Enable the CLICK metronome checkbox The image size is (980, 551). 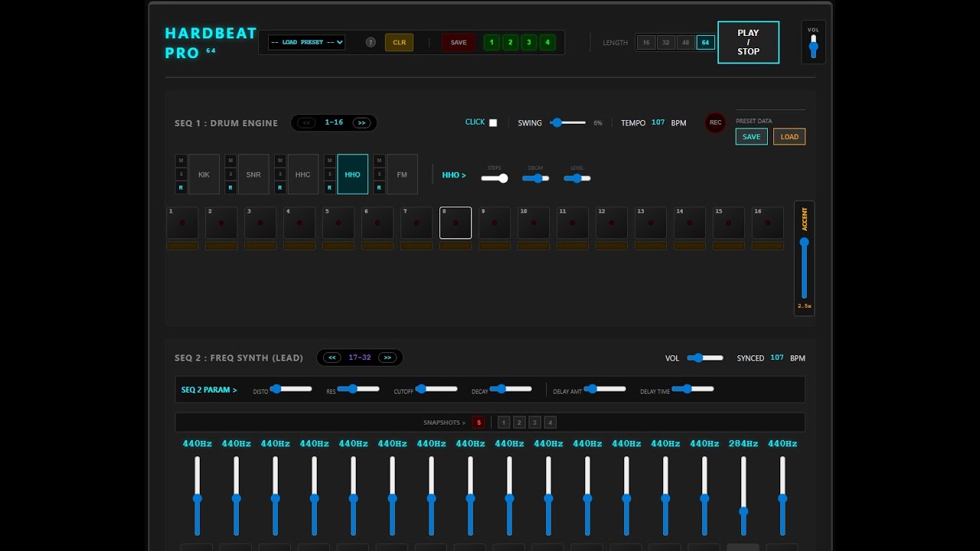(x=493, y=122)
